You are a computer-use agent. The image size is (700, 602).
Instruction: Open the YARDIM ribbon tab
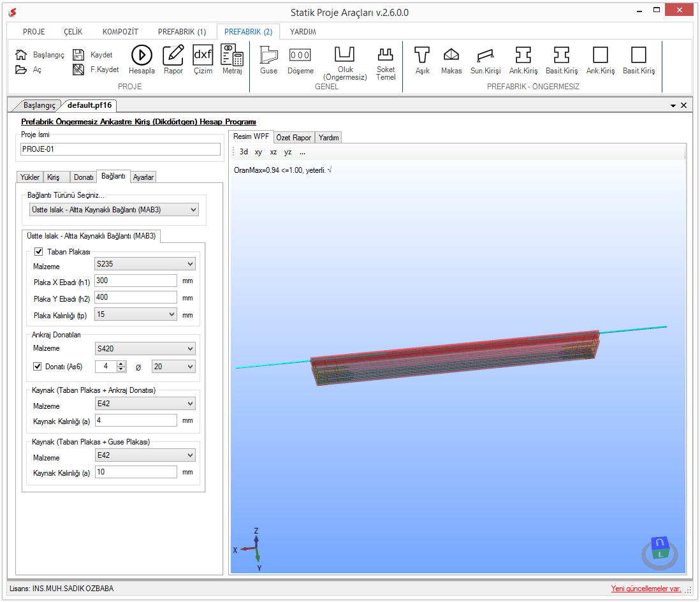[x=303, y=32]
